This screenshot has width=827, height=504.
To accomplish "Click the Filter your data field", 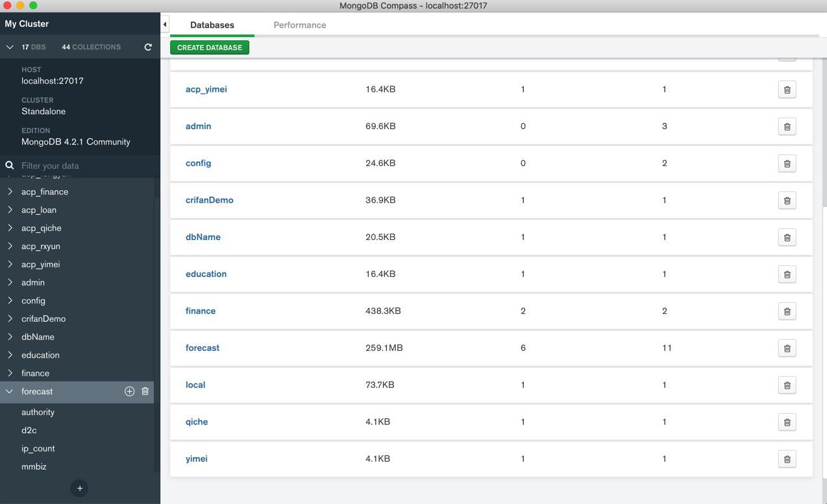I will 88,165.
